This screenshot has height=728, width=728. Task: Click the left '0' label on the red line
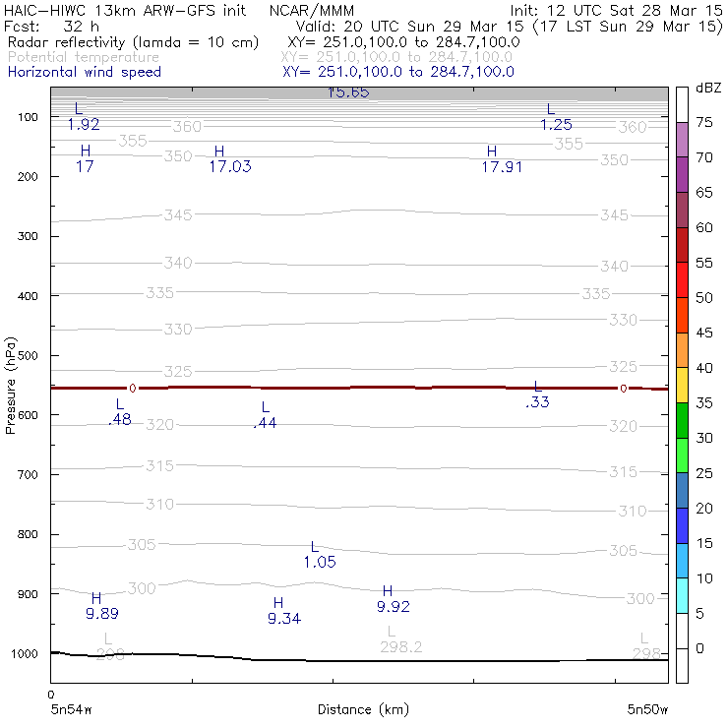pos(133,389)
